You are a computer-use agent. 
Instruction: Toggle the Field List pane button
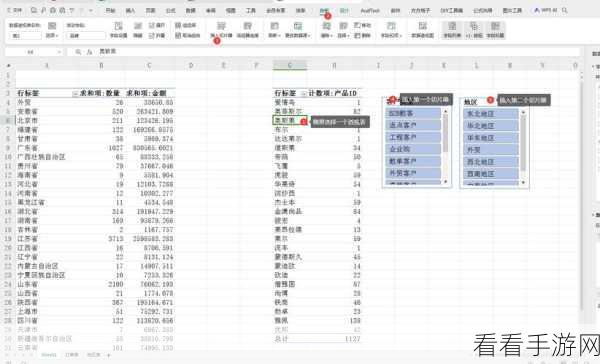(x=452, y=30)
